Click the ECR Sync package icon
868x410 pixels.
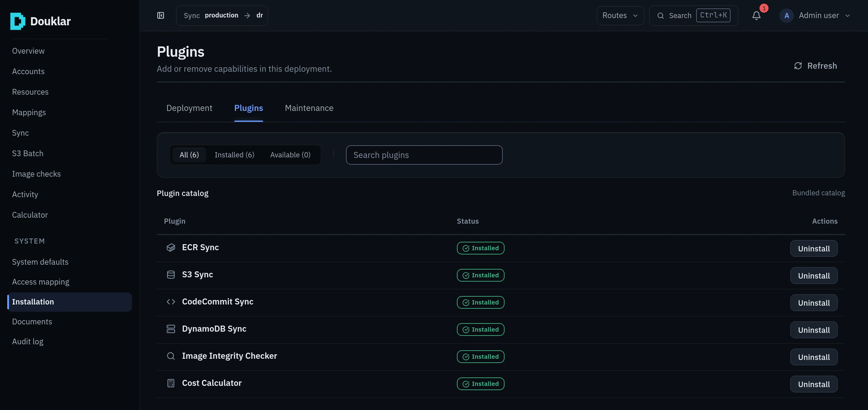coord(171,248)
